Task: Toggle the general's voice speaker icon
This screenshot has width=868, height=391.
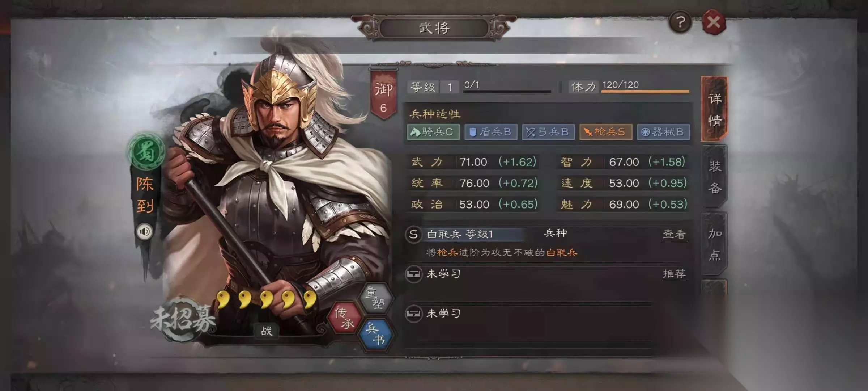Action: click(145, 231)
